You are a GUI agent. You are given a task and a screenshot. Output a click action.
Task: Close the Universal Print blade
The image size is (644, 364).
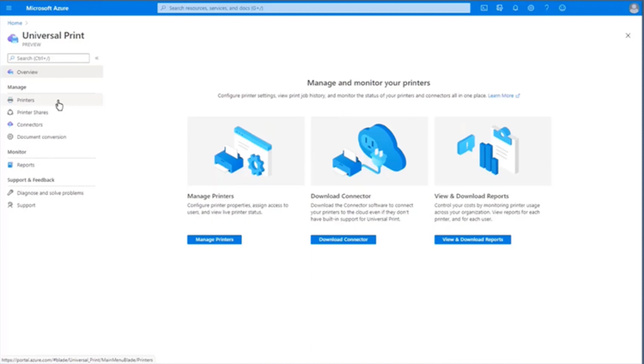[x=628, y=36]
